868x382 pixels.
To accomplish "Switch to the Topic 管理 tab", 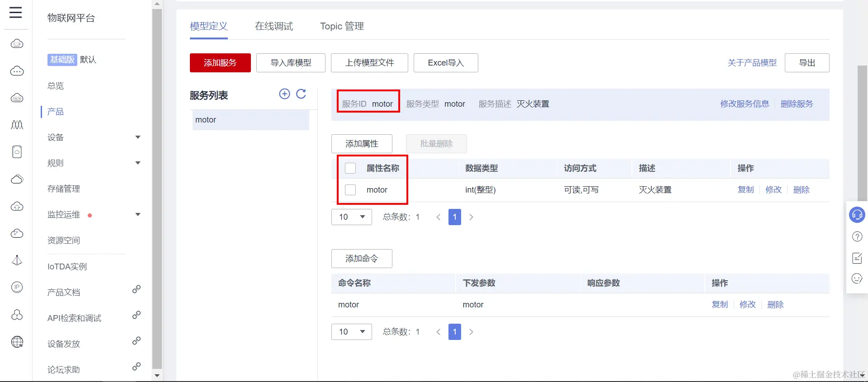I will coord(342,26).
